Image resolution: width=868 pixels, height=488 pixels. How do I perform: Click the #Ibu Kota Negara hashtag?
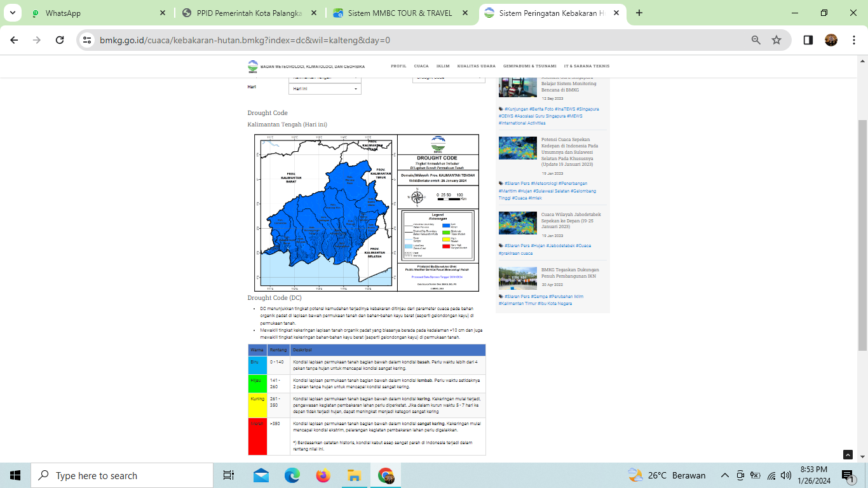pyautogui.click(x=556, y=304)
